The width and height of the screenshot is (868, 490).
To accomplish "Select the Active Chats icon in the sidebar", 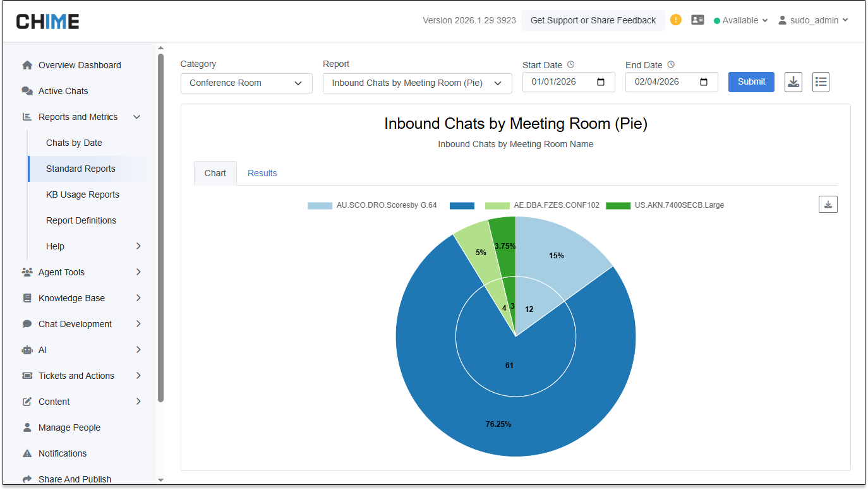I will (27, 91).
